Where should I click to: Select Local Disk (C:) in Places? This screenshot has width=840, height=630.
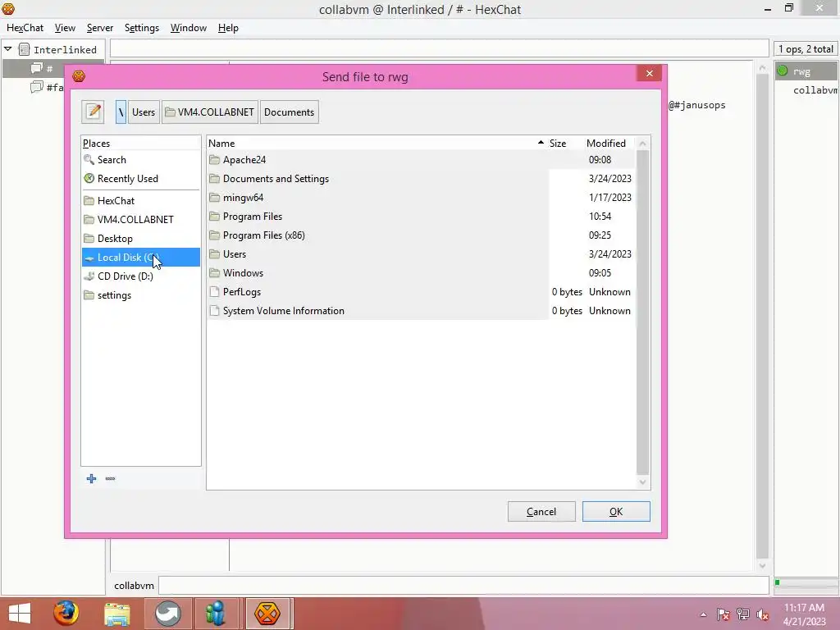pyautogui.click(x=141, y=257)
